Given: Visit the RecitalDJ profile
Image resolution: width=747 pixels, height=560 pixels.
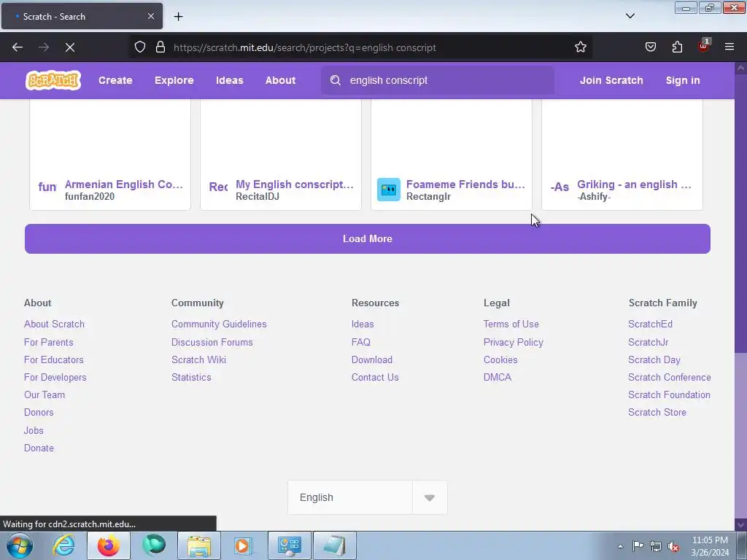Looking at the screenshot, I should click(258, 196).
